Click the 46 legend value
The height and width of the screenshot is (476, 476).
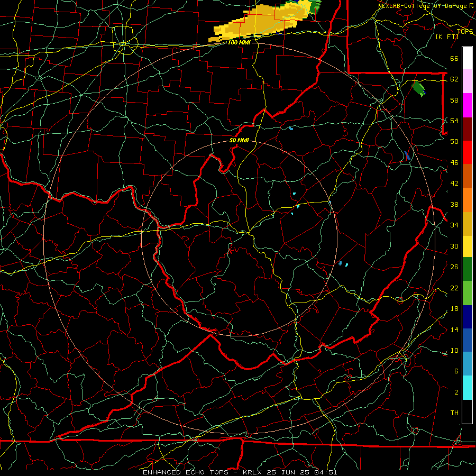(454, 162)
